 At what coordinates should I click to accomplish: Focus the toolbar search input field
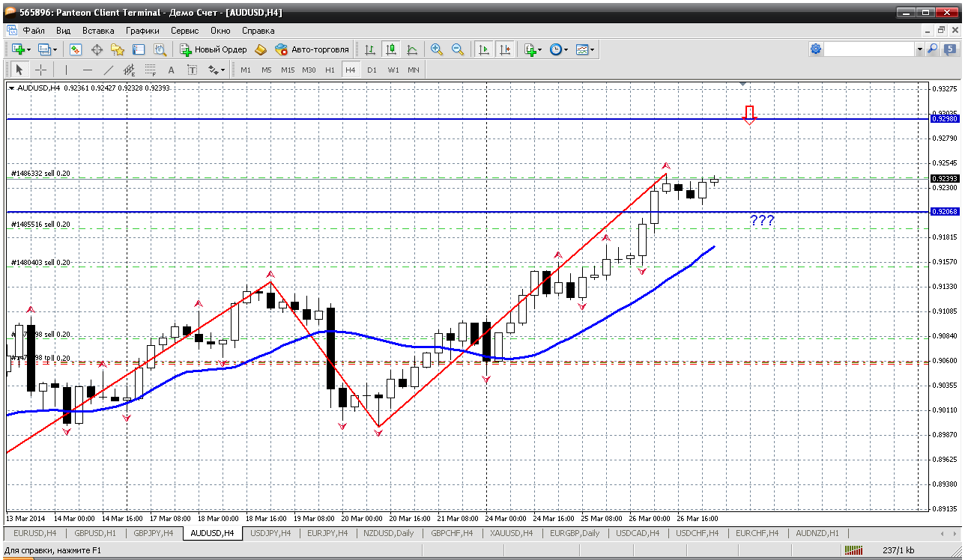coord(870,49)
